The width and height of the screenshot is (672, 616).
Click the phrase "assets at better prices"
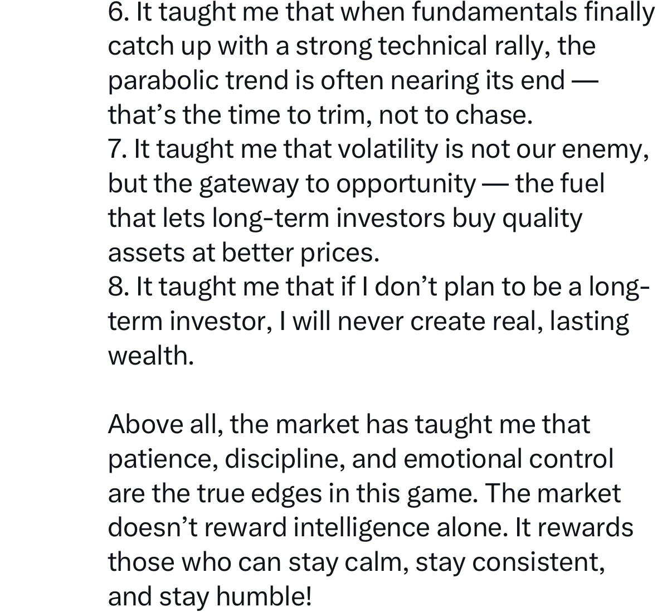point(243,253)
